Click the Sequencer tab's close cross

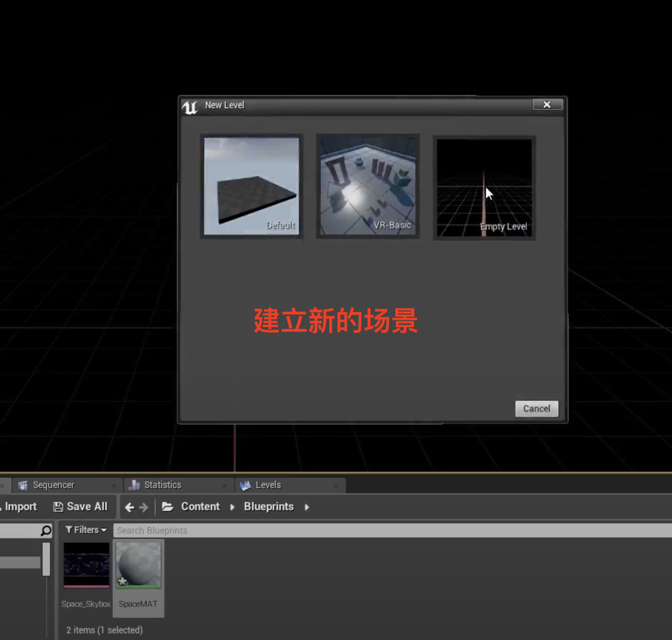pos(113,485)
